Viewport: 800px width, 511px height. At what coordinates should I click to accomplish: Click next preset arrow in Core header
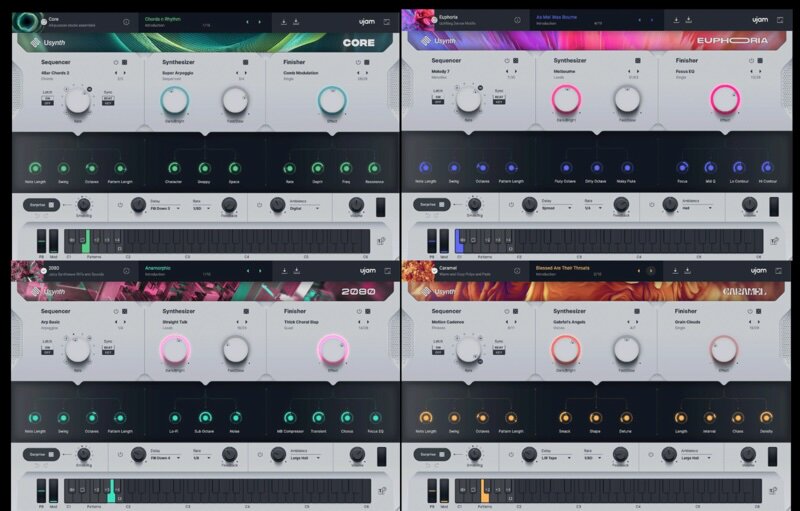pos(261,20)
